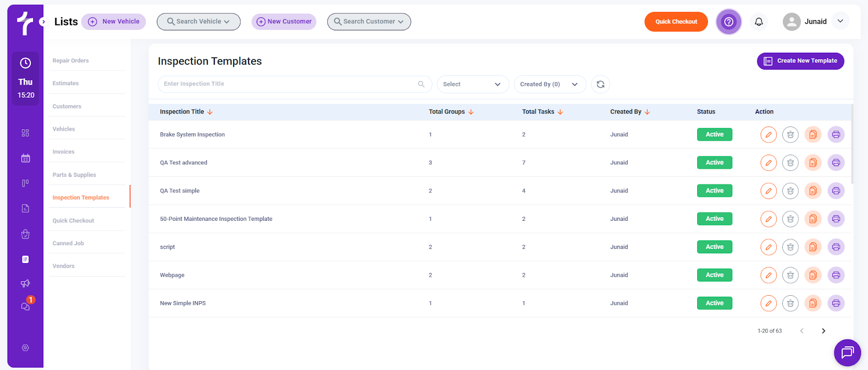Go to Repair Orders list
The width and height of the screenshot is (868, 370).
point(71,61)
